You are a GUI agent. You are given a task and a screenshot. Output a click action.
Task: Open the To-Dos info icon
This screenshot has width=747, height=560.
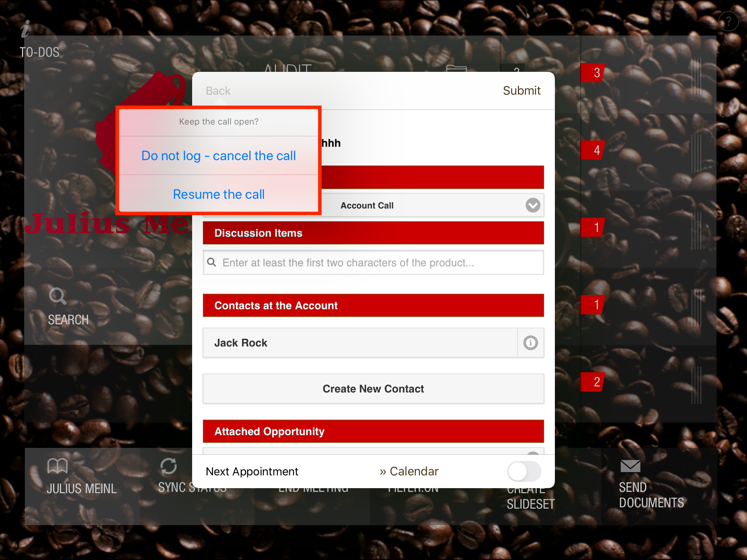pos(25,29)
